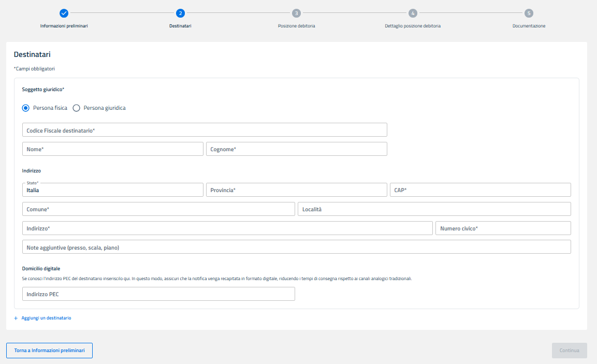Click step 4 Dettaglio posizione debitoria circle
Screen dimensions: 597x364
[413, 13]
